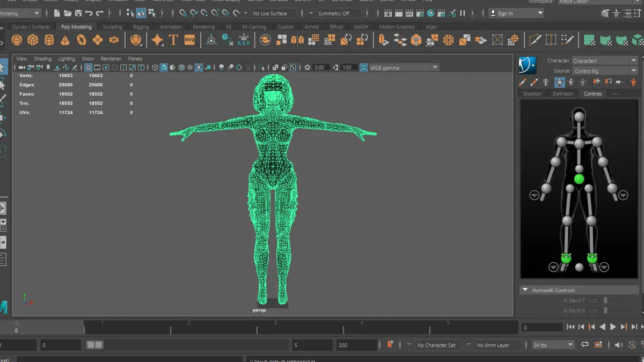Switch to the Rigging shelf tab
Image resolution: width=644 pixels, height=362 pixels.
[141, 27]
